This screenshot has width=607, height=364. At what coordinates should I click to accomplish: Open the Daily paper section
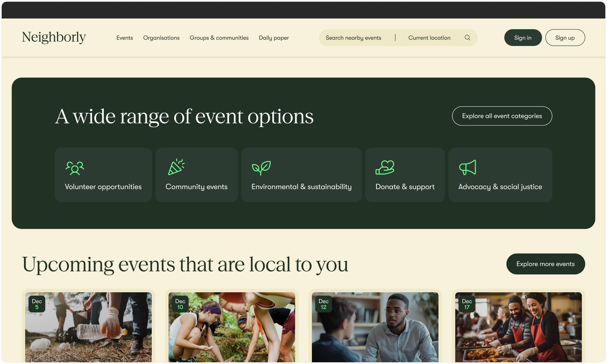274,38
